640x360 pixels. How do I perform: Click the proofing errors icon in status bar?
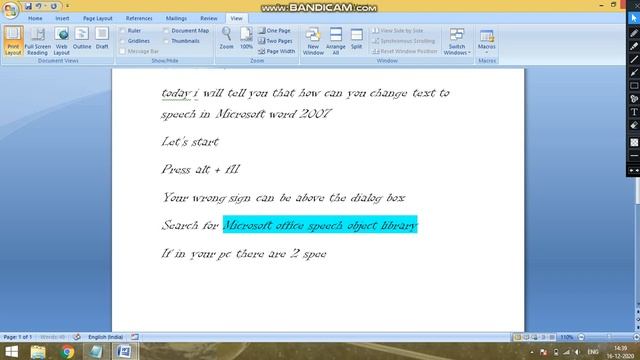click(x=77, y=337)
